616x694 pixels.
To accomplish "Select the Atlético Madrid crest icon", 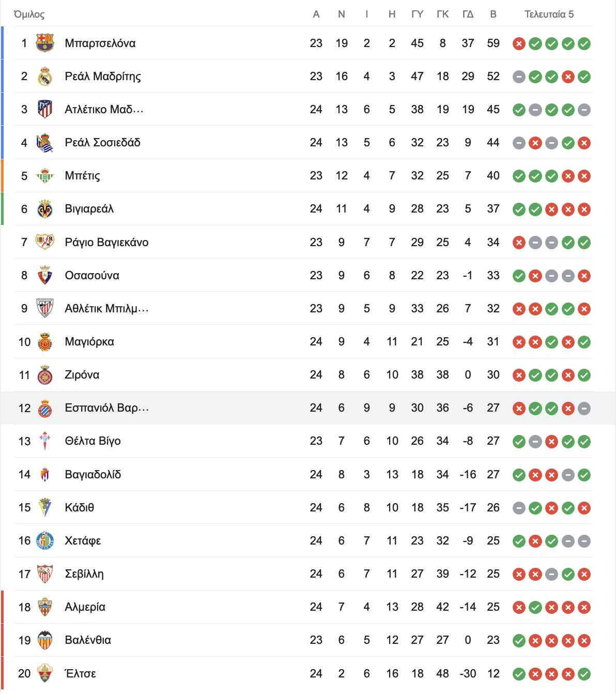I will pyautogui.click(x=45, y=109).
